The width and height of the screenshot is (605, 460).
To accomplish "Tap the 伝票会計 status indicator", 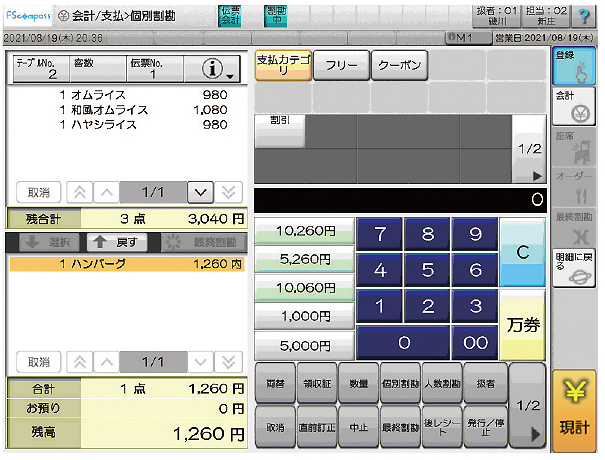I will point(230,16).
